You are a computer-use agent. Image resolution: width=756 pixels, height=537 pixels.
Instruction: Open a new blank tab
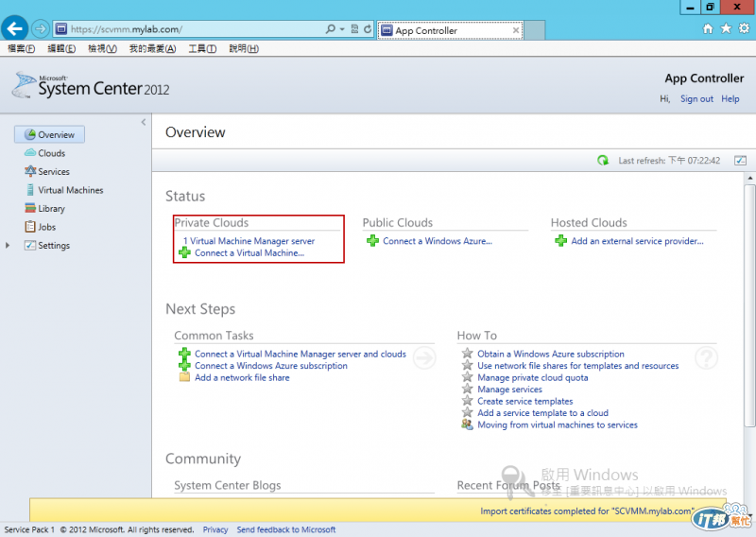[x=535, y=30]
